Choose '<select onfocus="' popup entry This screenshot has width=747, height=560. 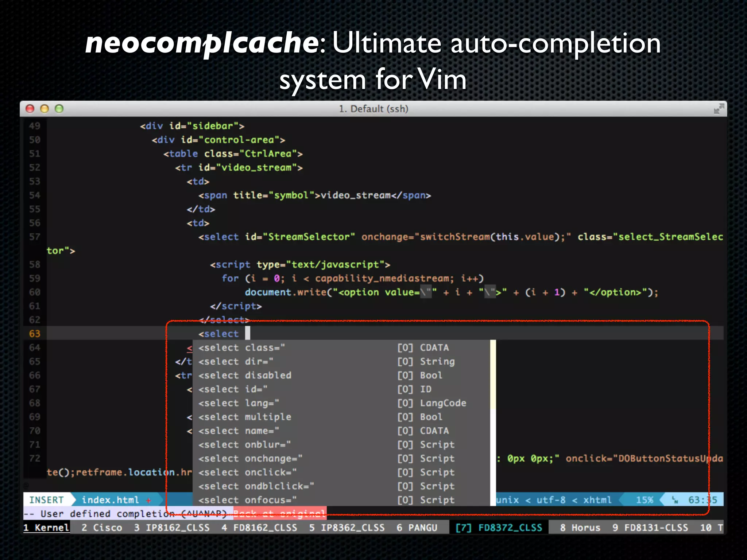(247, 500)
